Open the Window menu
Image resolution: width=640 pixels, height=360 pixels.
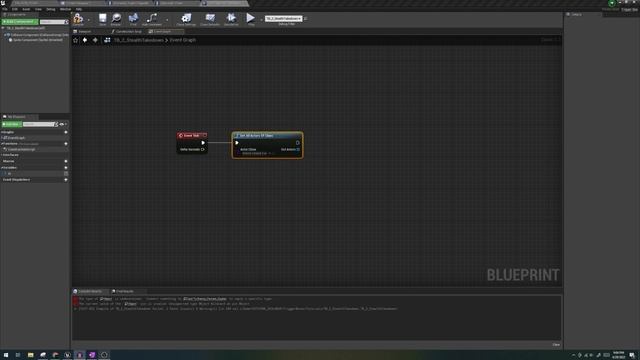click(65, 9)
